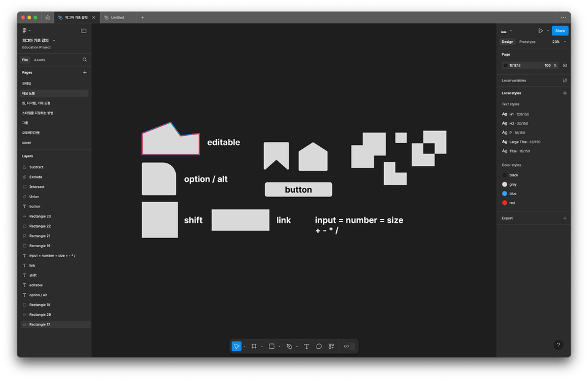This screenshot has height=380, width=588.
Task: Click the black color style swatch
Action: [x=505, y=175]
